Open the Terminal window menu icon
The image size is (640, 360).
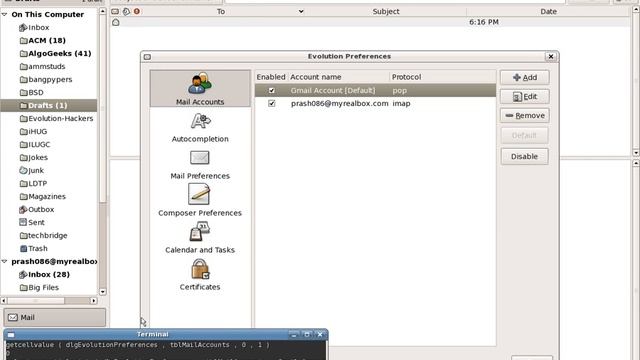coord(11,335)
